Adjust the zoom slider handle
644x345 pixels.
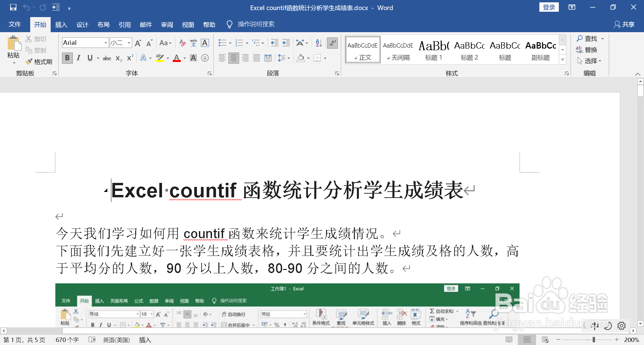pos(594,340)
